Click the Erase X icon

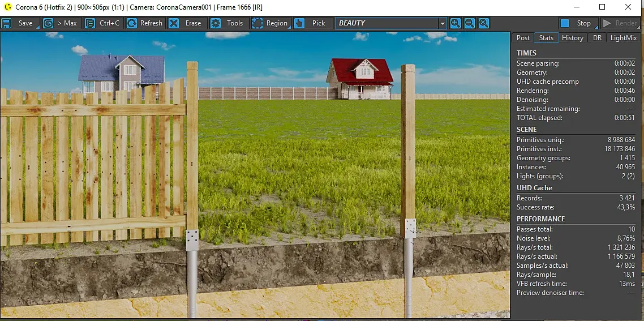(174, 23)
